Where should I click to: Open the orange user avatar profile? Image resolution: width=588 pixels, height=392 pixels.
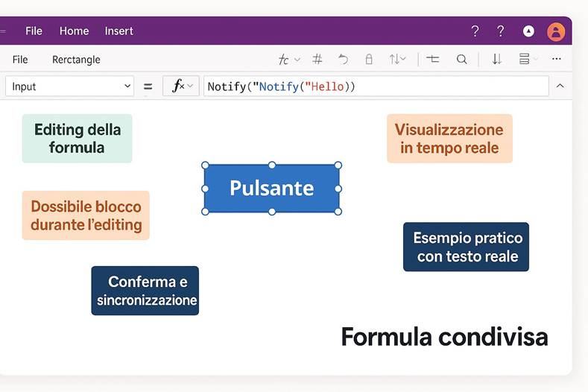[x=556, y=31]
